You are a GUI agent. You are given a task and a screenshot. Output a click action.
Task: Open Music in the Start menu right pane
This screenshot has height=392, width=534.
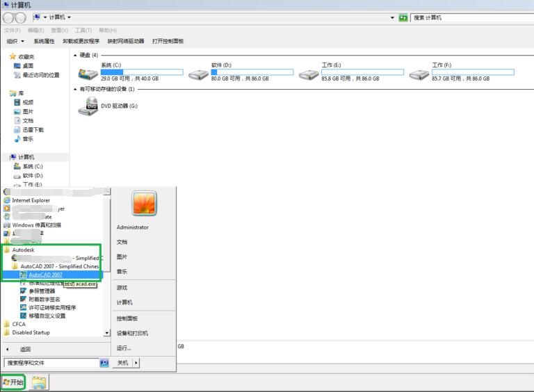click(x=122, y=272)
